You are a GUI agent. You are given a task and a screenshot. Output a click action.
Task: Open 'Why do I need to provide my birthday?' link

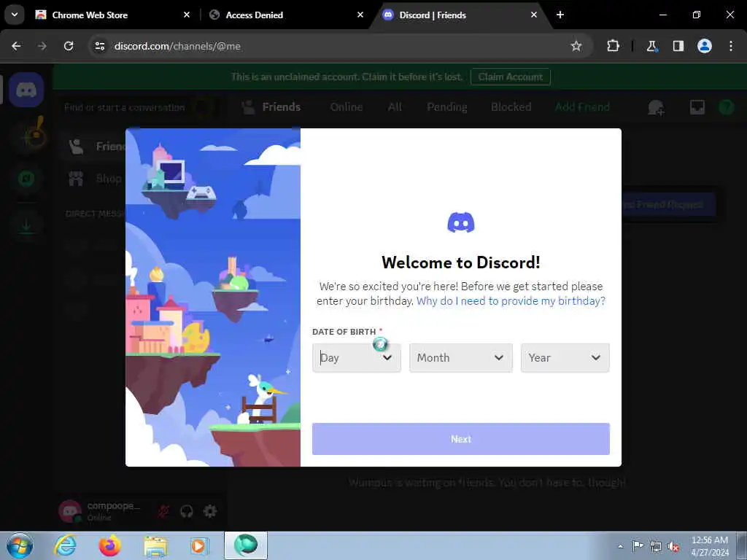(511, 301)
